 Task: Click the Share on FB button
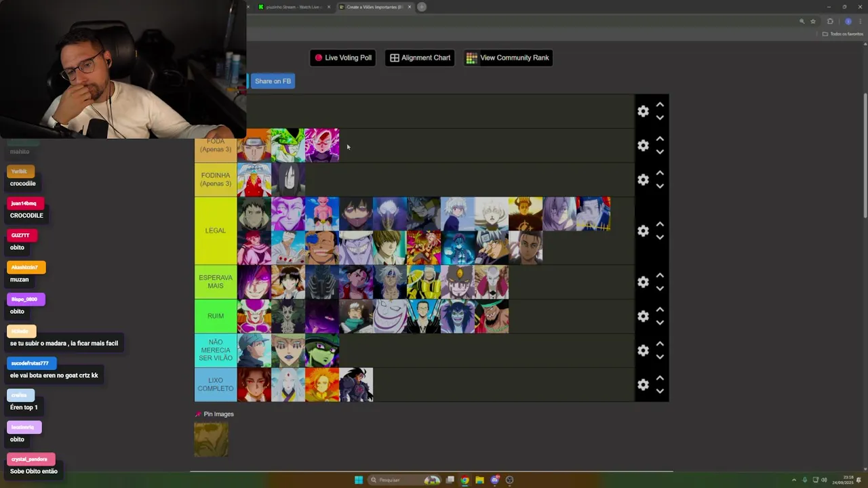tap(272, 81)
